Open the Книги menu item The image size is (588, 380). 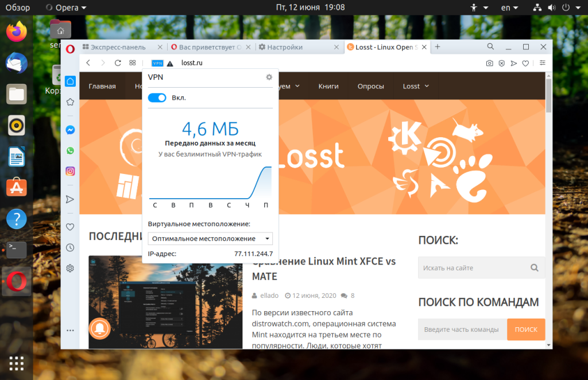(328, 86)
